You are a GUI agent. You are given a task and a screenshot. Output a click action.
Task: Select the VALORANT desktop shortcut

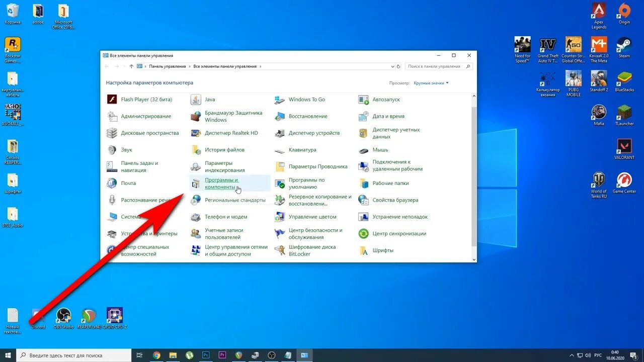pos(624,149)
